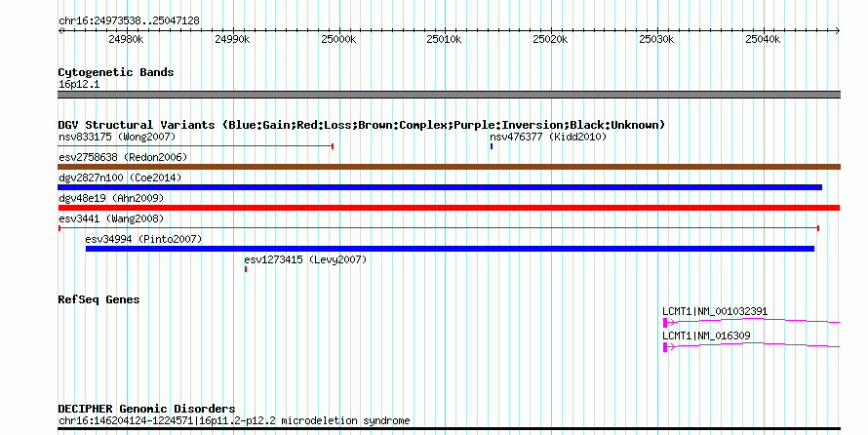Open the 16p11.2-p12.2 microdeletion syndrome entry

(x=234, y=420)
